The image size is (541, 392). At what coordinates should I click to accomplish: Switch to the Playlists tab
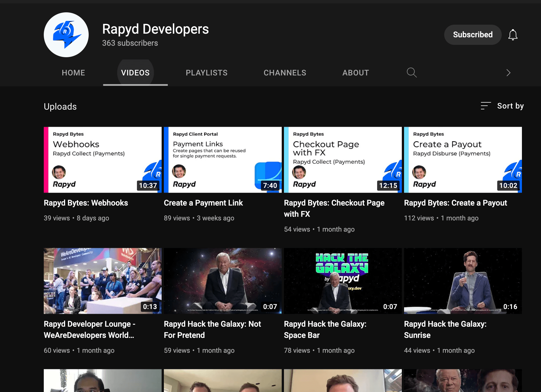(207, 73)
